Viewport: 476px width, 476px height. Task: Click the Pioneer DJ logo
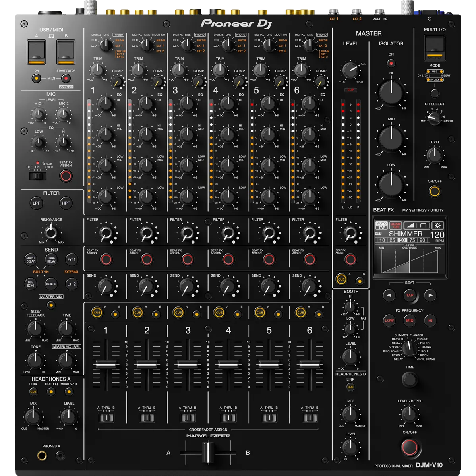(x=236, y=23)
